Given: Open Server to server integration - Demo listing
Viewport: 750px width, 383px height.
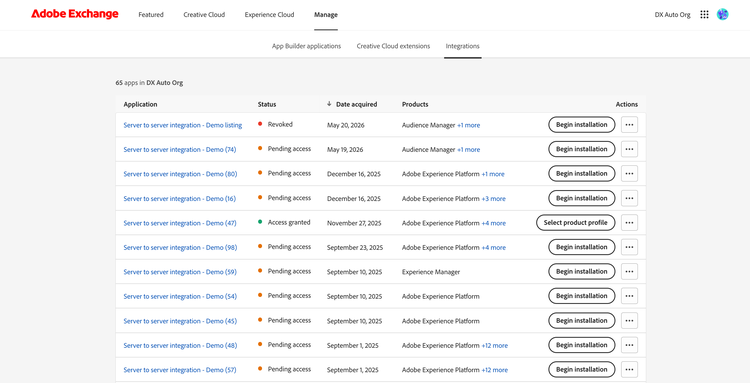Looking at the screenshot, I should pyautogui.click(x=183, y=125).
